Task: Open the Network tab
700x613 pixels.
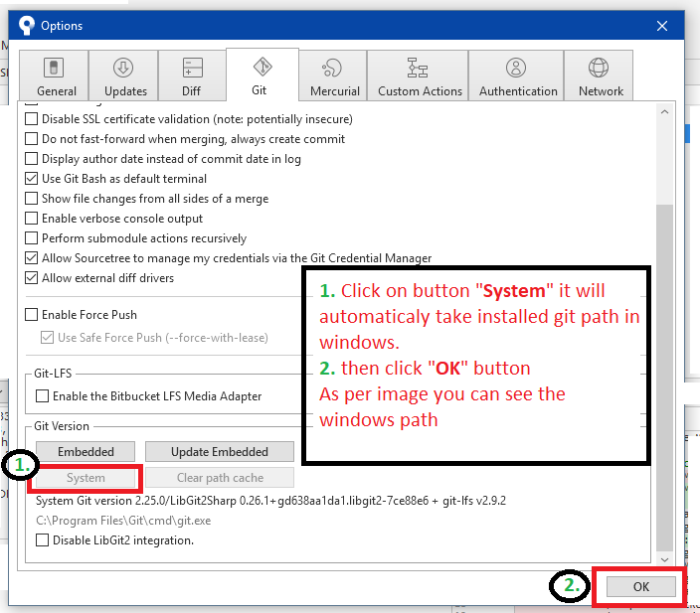Action: point(600,76)
